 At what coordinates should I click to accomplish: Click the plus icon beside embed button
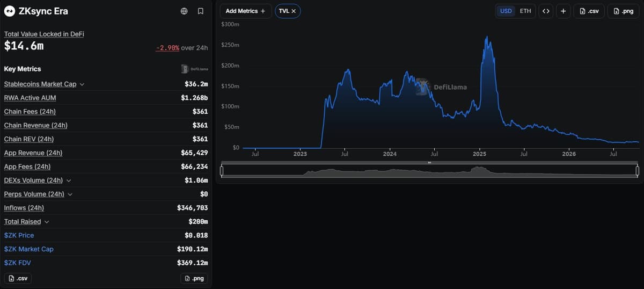(x=563, y=11)
